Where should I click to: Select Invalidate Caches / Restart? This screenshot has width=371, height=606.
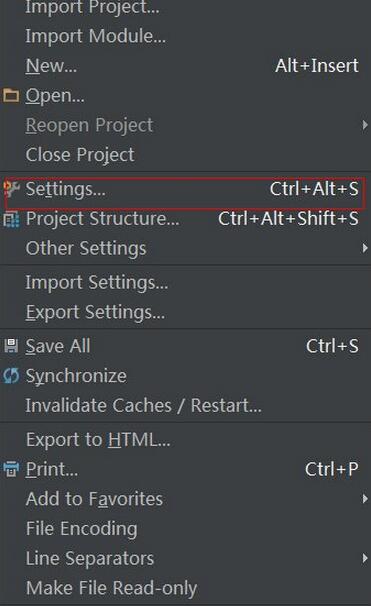(x=144, y=405)
